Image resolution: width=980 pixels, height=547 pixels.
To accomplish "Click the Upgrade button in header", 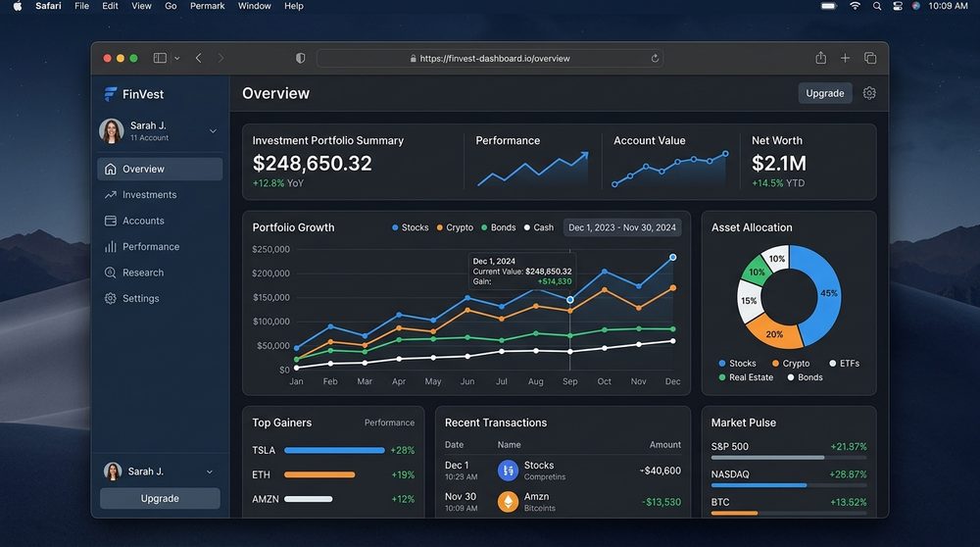I will [824, 93].
